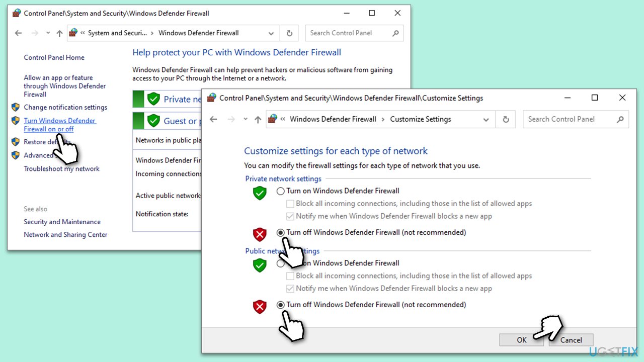Click the green shield on the Guest or public banner
The height and width of the screenshot is (362, 644).
(x=153, y=121)
